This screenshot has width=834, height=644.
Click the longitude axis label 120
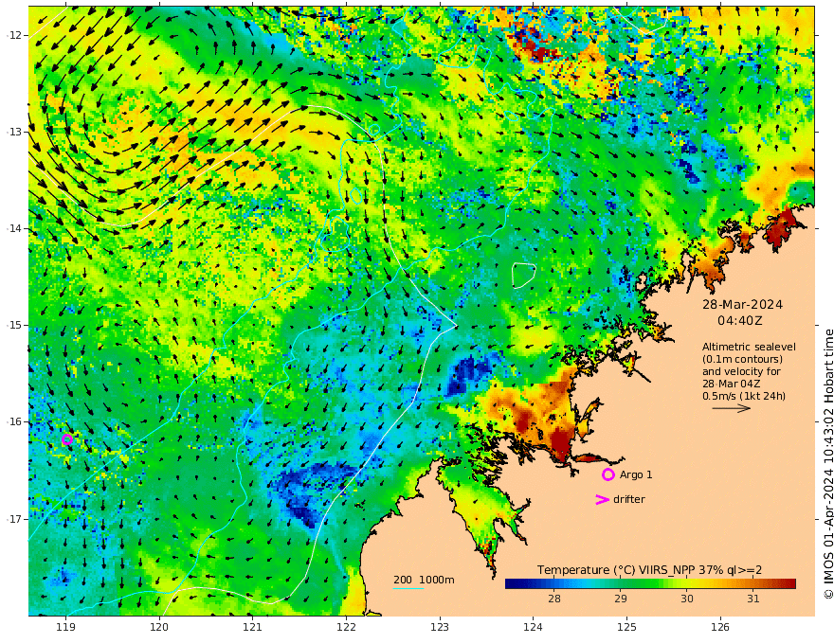point(159,628)
